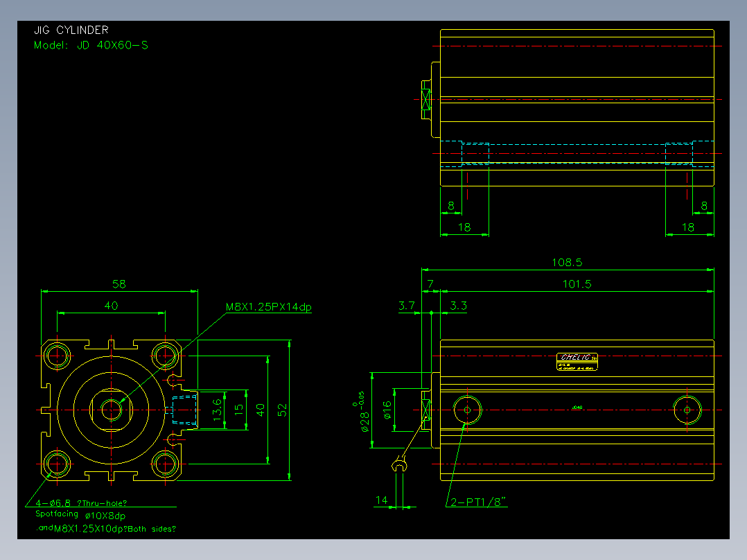Select the left PT1/8 port circle

467,410
